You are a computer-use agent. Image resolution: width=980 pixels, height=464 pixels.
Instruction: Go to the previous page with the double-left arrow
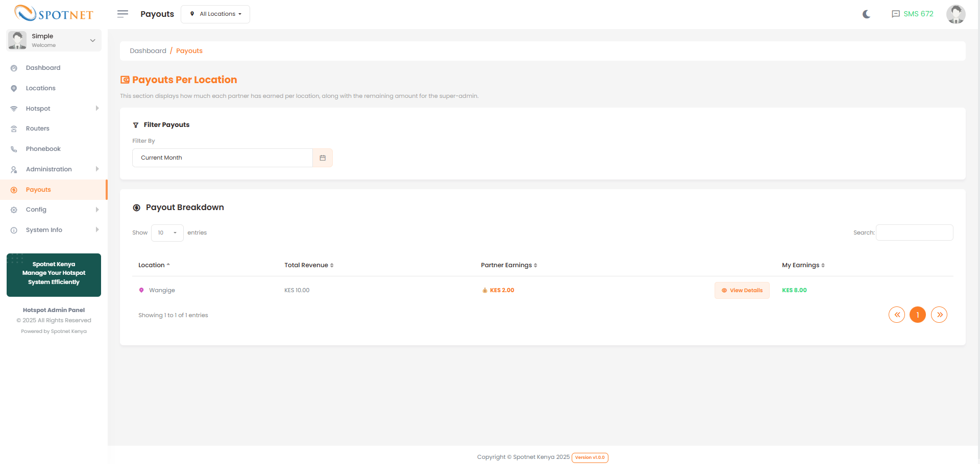(897, 315)
